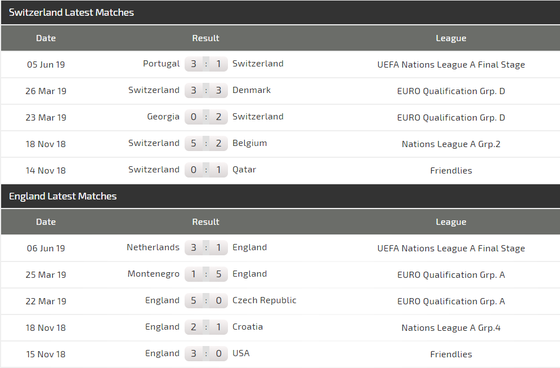Open Nations League A Grp.2 league

coord(451,144)
